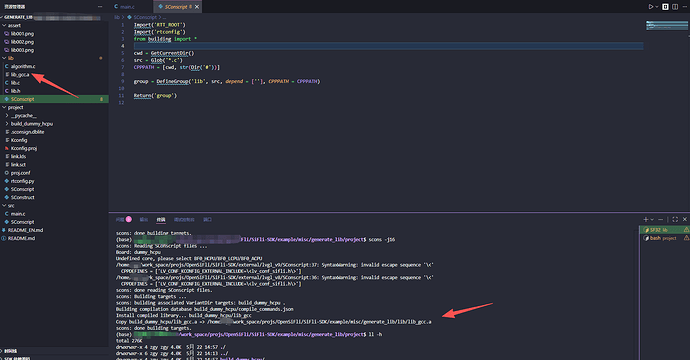The height and width of the screenshot is (360, 690).
Task: Open new terminal profile dropdown
Action: click(652, 219)
